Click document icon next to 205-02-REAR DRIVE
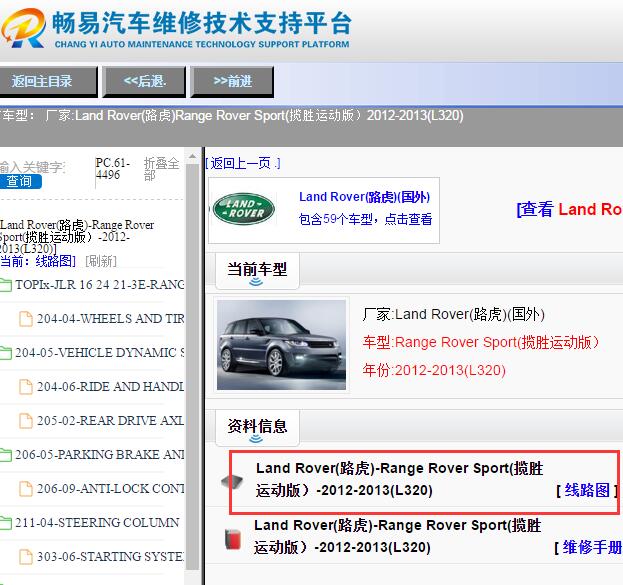Image resolution: width=623 pixels, height=585 pixels. click(x=26, y=421)
